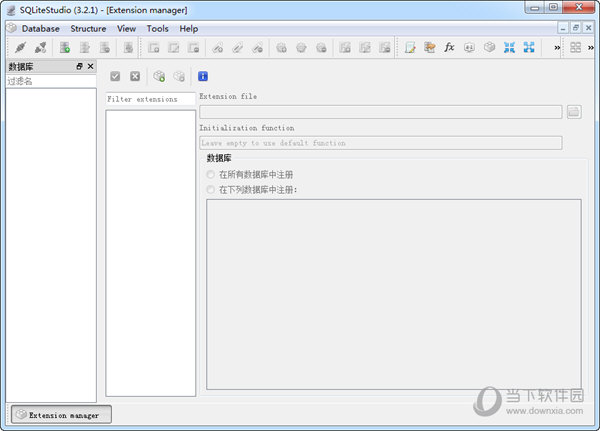This screenshot has width=600, height=431.
Task: Click the Disconnect from database toolbar icon
Action: tap(40, 47)
